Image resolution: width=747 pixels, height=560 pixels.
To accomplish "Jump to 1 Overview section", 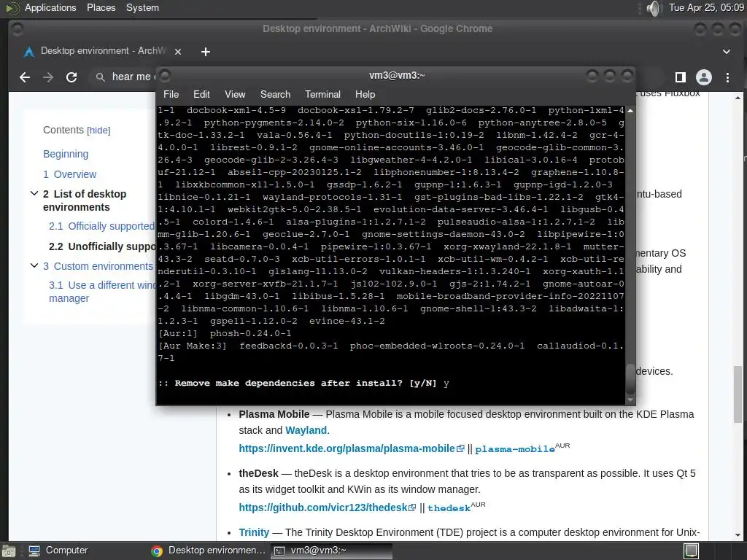I will click(69, 174).
